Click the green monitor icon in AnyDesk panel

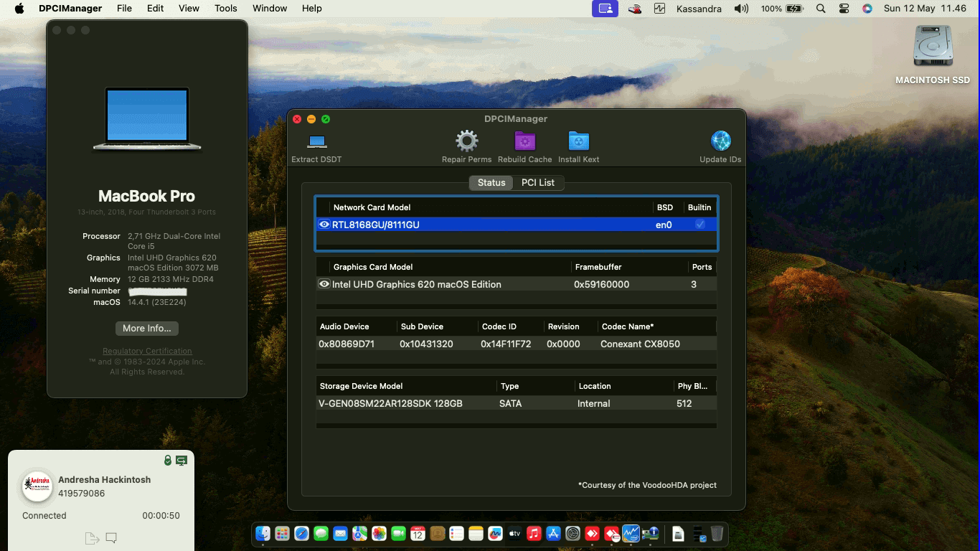click(182, 460)
